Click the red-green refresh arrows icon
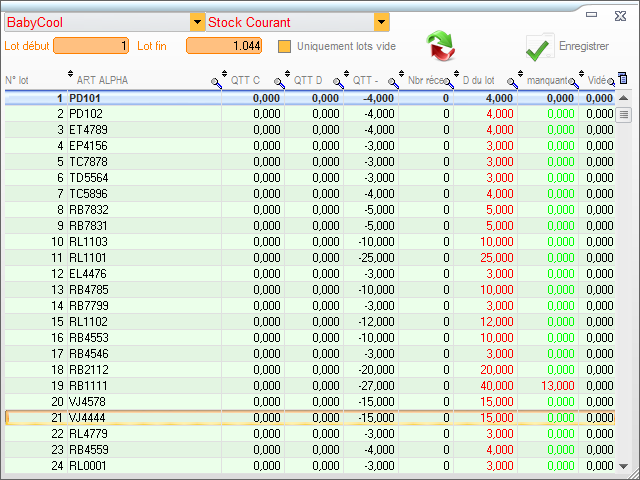The width and height of the screenshot is (640, 480). pyautogui.click(x=440, y=46)
